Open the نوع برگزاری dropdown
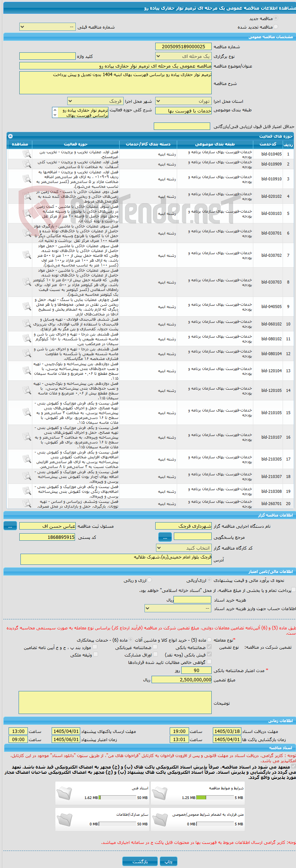The height and width of the screenshot is (868, 296). pos(183,56)
